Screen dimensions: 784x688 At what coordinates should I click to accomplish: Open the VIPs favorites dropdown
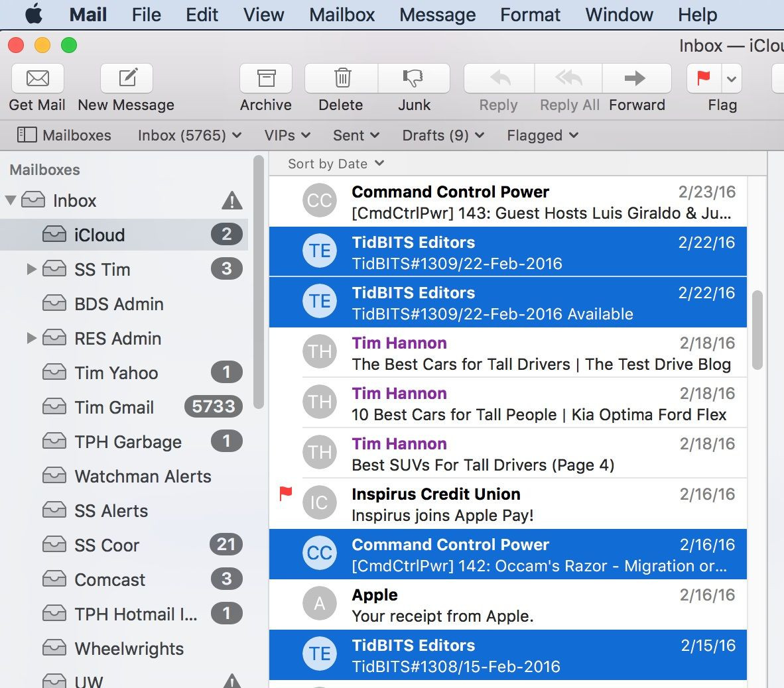point(287,135)
